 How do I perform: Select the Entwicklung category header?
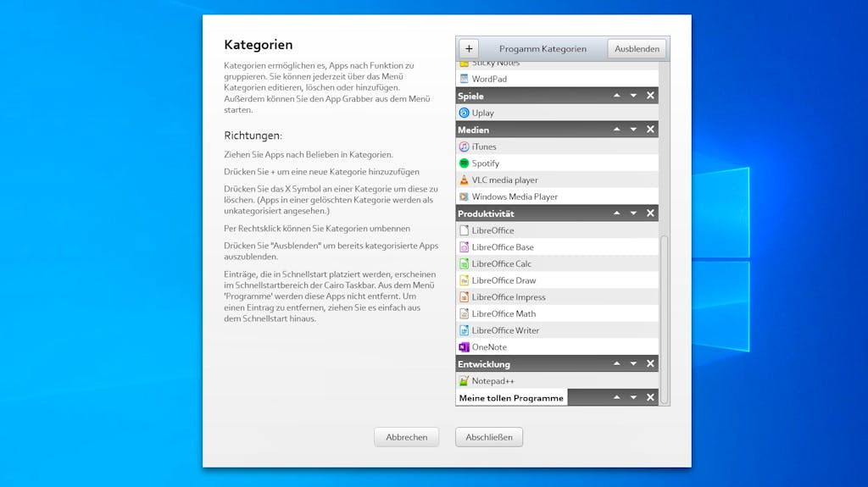tap(557, 363)
